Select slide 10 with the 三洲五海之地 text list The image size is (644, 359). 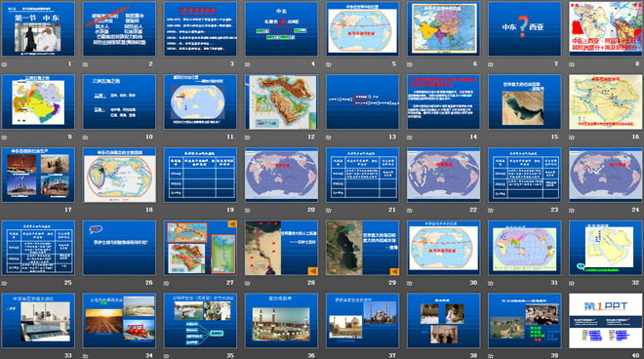click(x=119, y=101)
